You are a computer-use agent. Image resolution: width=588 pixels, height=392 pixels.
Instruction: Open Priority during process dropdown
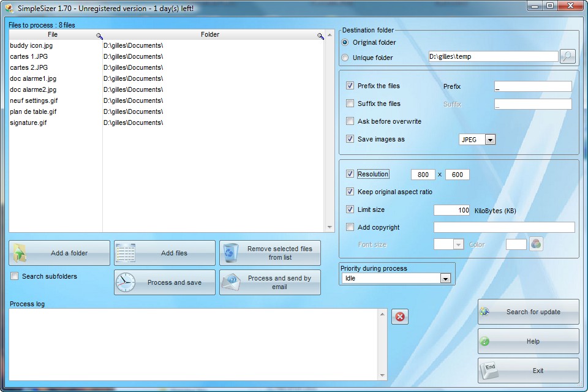pos(445,278)
